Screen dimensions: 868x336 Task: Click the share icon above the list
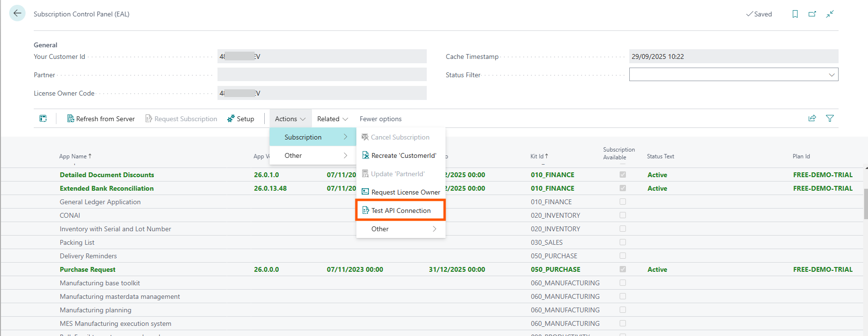[x=812, y=118]
